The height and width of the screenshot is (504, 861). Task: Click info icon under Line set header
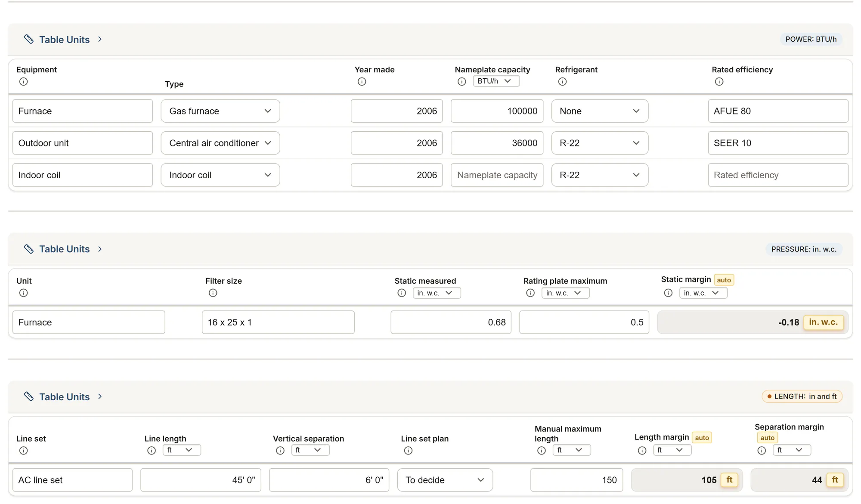click(24, 450)
